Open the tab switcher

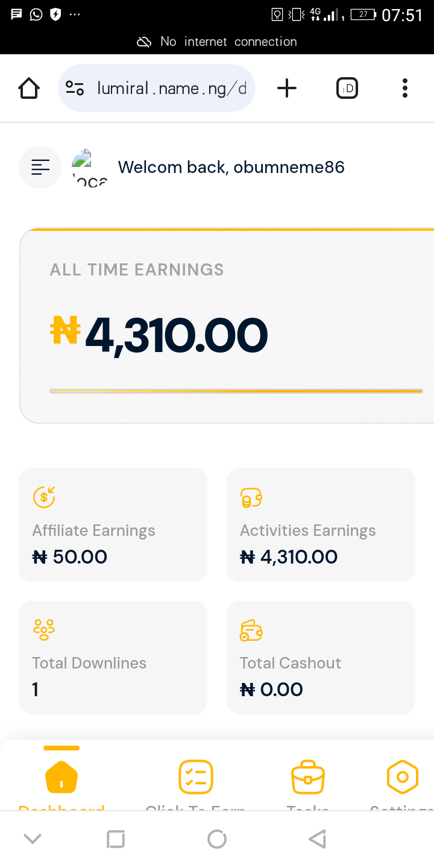coord(347,89)
